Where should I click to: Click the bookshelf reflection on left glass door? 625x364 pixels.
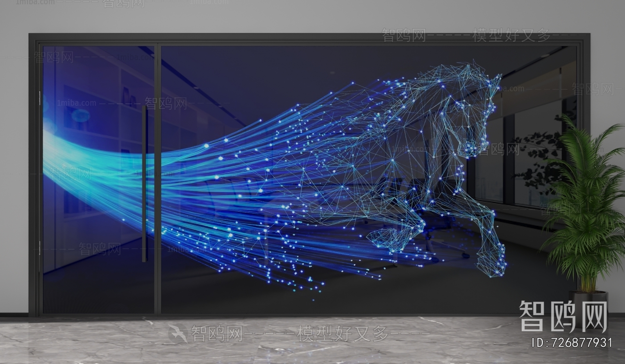click(94, 117)
